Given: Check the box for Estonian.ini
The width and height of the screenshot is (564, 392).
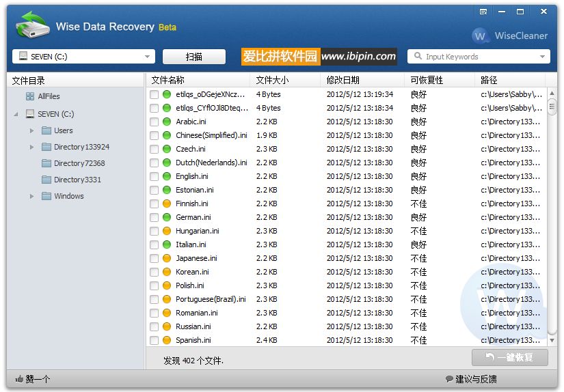Looking at the screenshot, I should pos(154,190).
